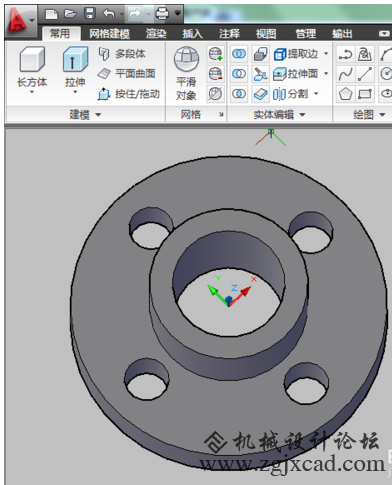Toggle the ribbon minimize button
Viewport: 392px width, 485px height.
[384, 34]
